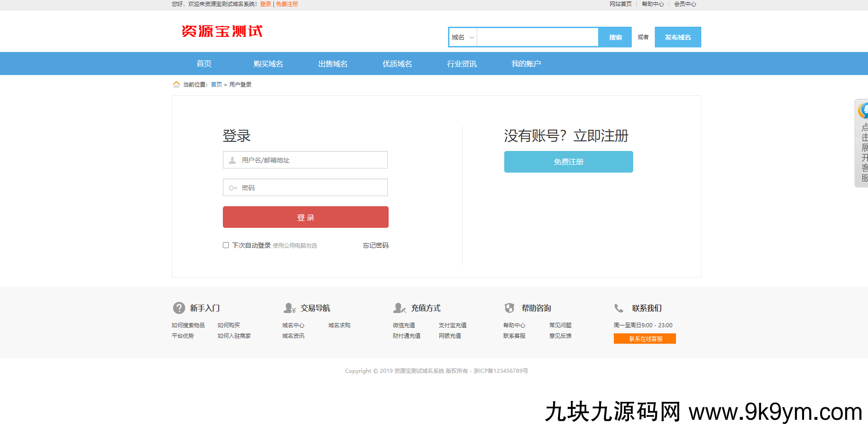Image resolution: width=868 pixels, height=429 pixels.
Task: Click the question mark icon beside 新手入门
Action: tap(178, 308)
